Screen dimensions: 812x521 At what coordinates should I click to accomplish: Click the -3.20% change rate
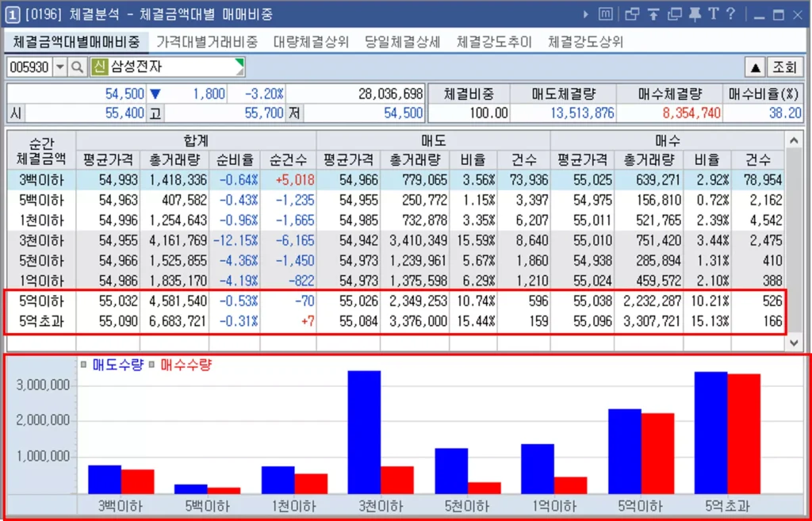[x=264, y=94]
